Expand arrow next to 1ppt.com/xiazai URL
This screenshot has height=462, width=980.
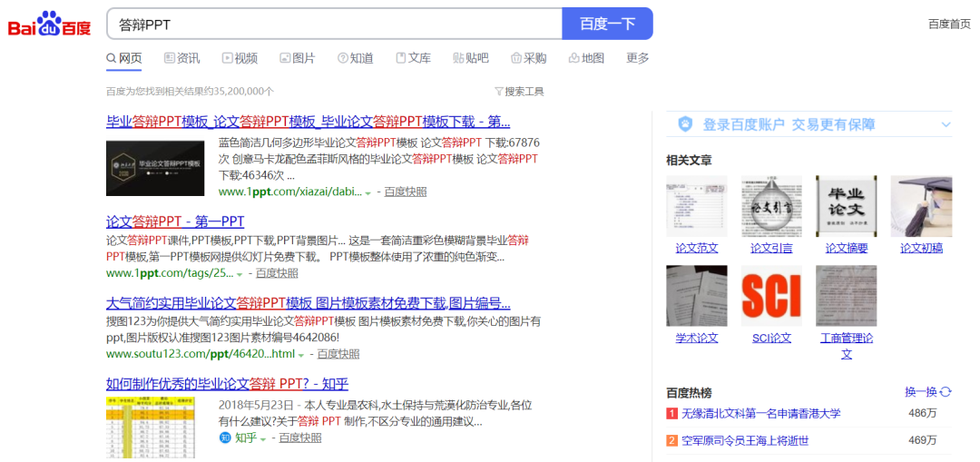point(368,192)
